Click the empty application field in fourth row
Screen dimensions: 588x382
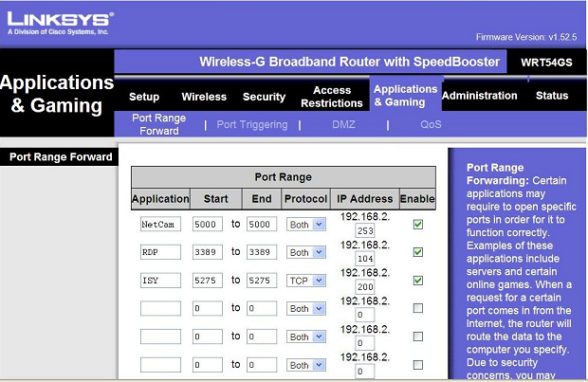click(x=160, y=308)
